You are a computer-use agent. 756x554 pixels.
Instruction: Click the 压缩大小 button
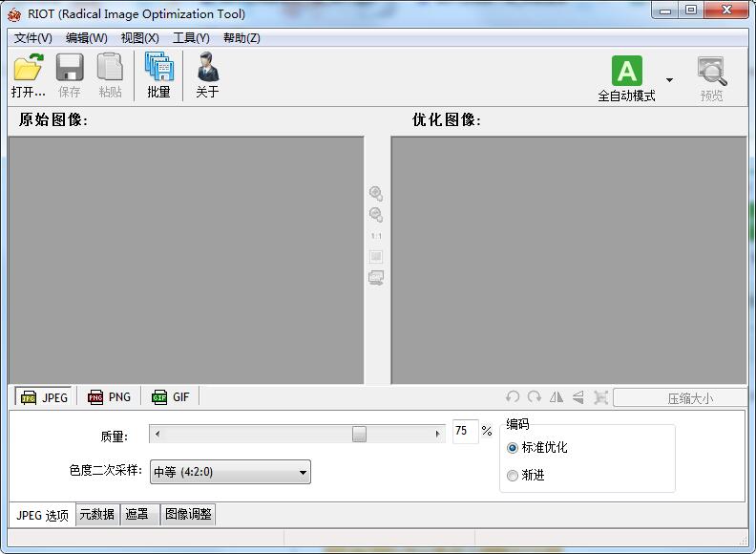coord(679,398)
